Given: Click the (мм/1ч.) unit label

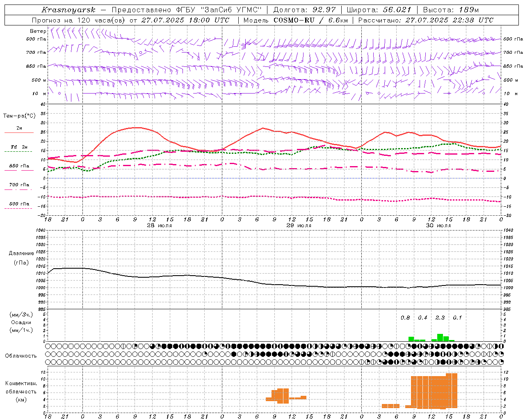Looking at the screenshot, I should tap(21, 330).
